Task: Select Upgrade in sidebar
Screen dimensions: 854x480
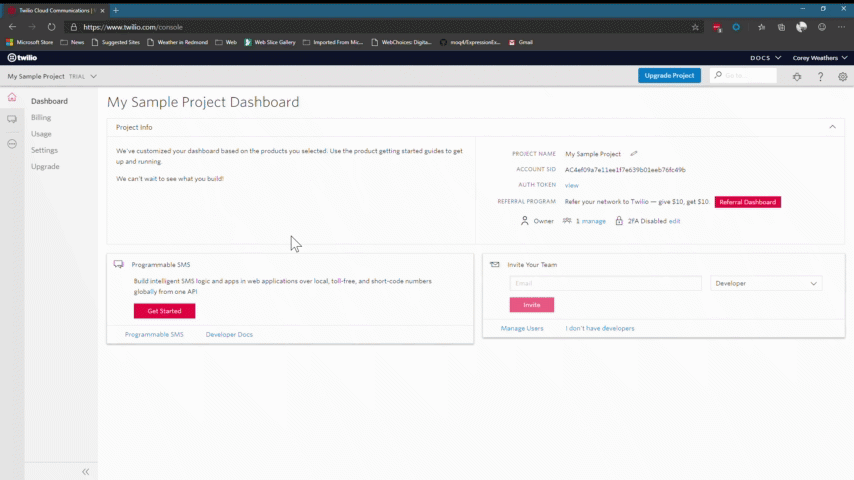Action: (x=45, y=166)
